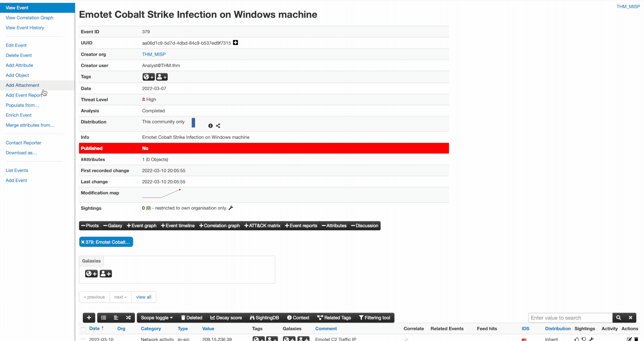Collapse the Attributes section toggle
644x341 pixels.
coord(334,226)
